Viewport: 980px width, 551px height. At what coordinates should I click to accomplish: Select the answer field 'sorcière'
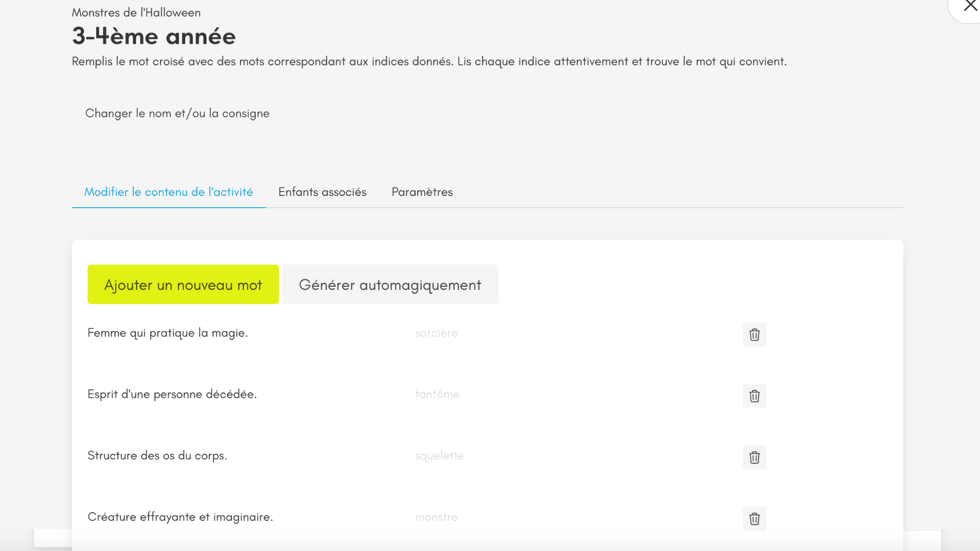pos(436,333)
